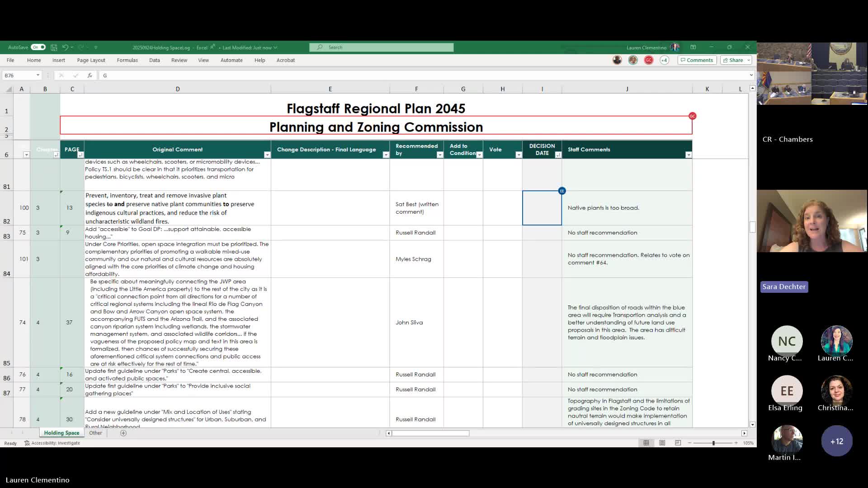Open the Staff Comments filter dropdown

coord(688,155)
